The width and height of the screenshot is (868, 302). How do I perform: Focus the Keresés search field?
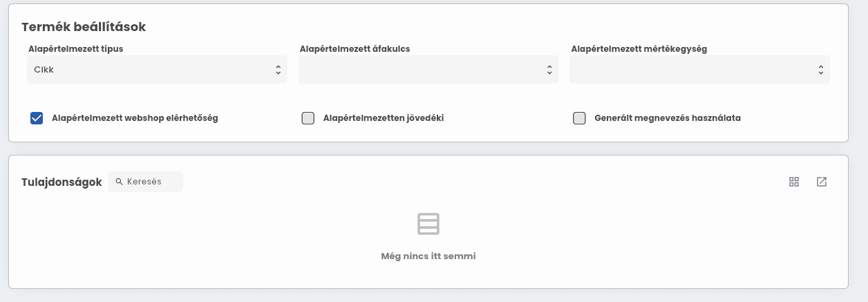(146, 182)
